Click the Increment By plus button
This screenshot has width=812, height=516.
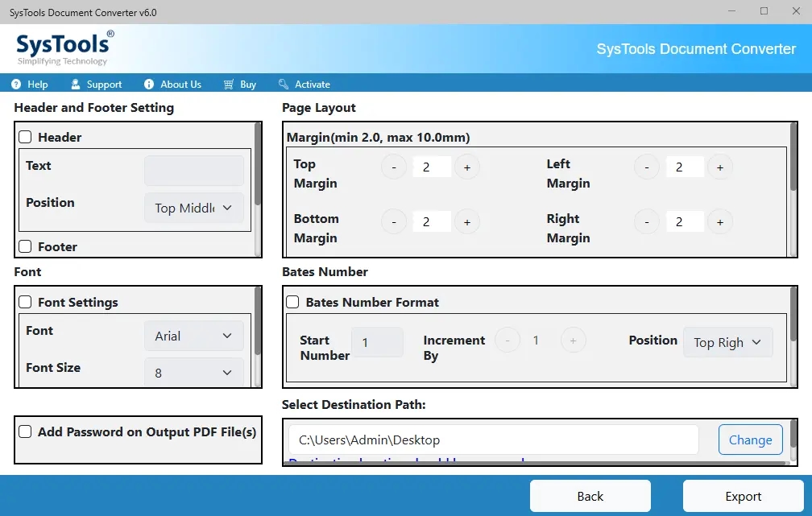point(574,340)
